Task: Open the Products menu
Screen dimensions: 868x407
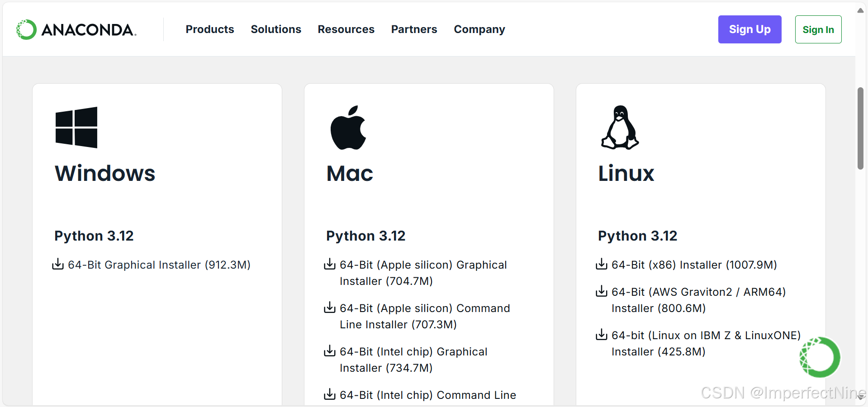Action: 210,29
